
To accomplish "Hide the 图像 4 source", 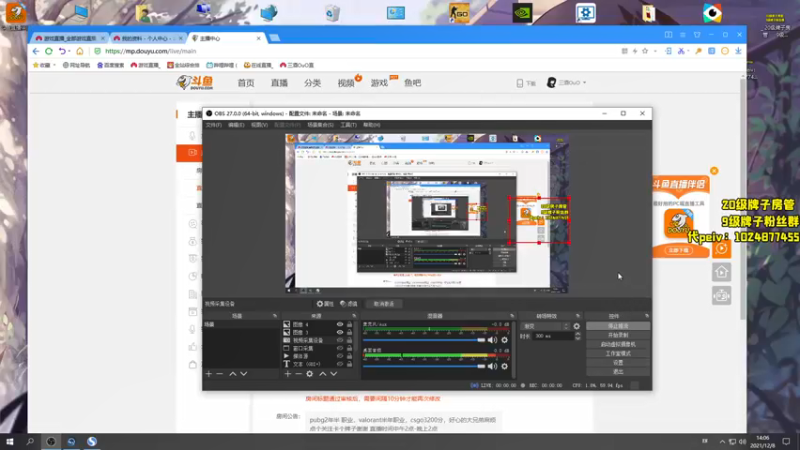I will (x=340, y=324).
